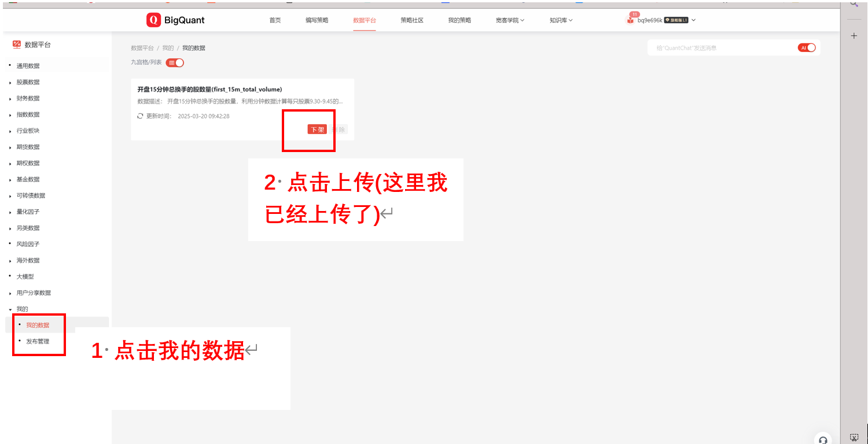This screenshot has width=868, height=444.
Task: Click the user avatar with notification badge
Action: coord(630,20)
